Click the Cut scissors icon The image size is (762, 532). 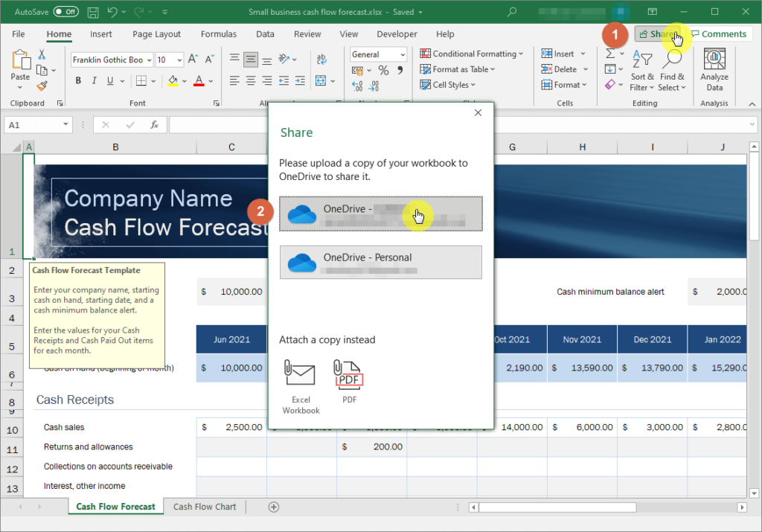pos(42,54)
